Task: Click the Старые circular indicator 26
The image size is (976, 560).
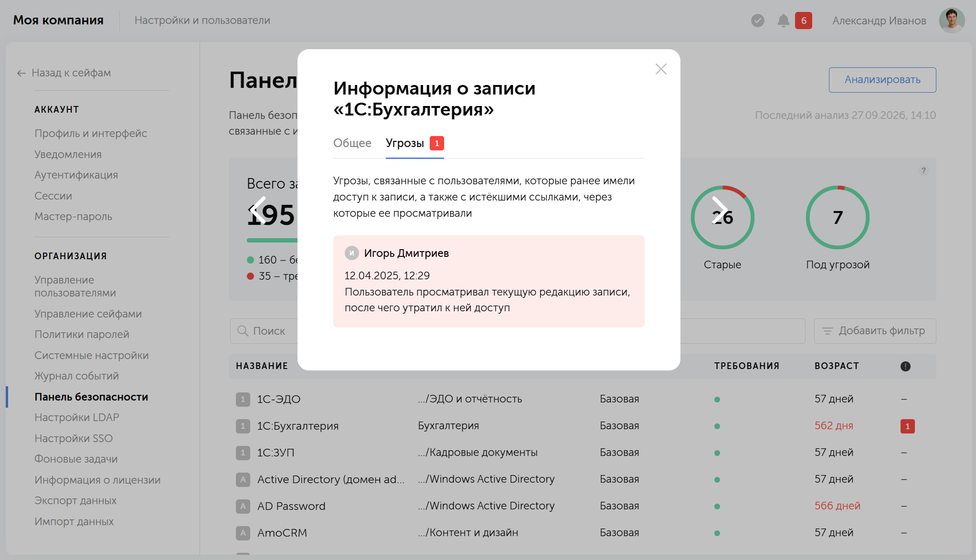Action: pyautogui.click(x=722, y=217)
